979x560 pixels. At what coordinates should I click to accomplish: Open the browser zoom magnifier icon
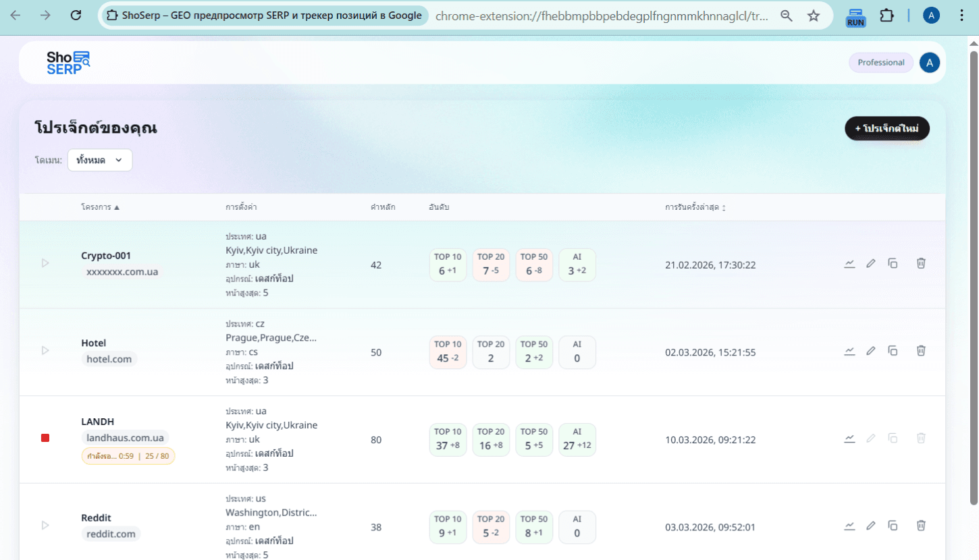pos(786,16)
